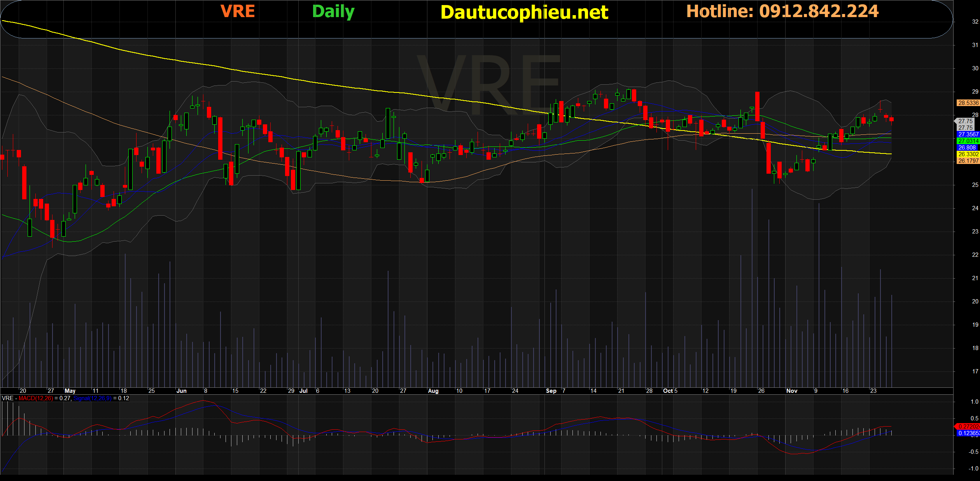Click the orange 28.5336 upper band tag
This screenshot has width=980, height=481.
coord(968,103)
